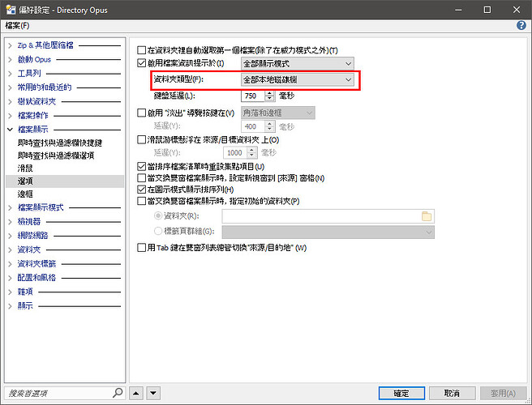Enable 在資料夾裡自動選取第一個檔案 checkbox
This screenshot has height=405, width=532.
pos(143,49)
